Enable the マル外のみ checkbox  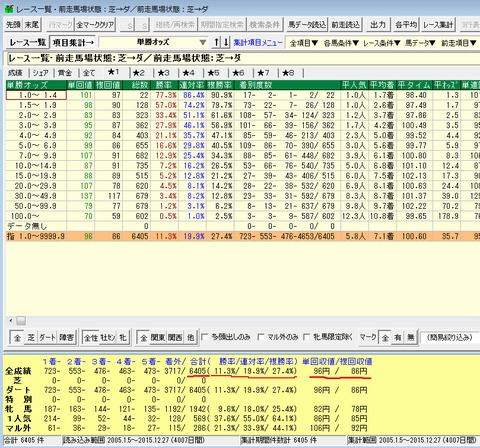pos(261,337)
